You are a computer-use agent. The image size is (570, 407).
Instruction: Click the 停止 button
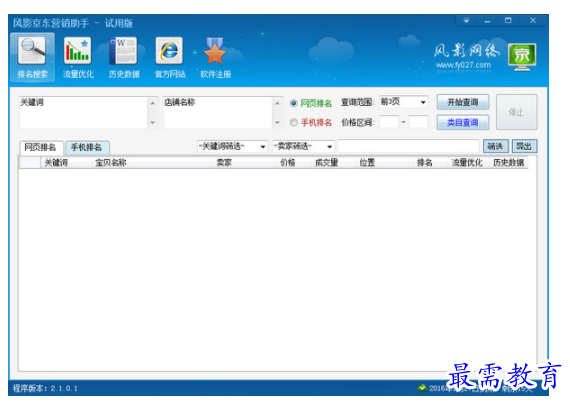point(516,112)
